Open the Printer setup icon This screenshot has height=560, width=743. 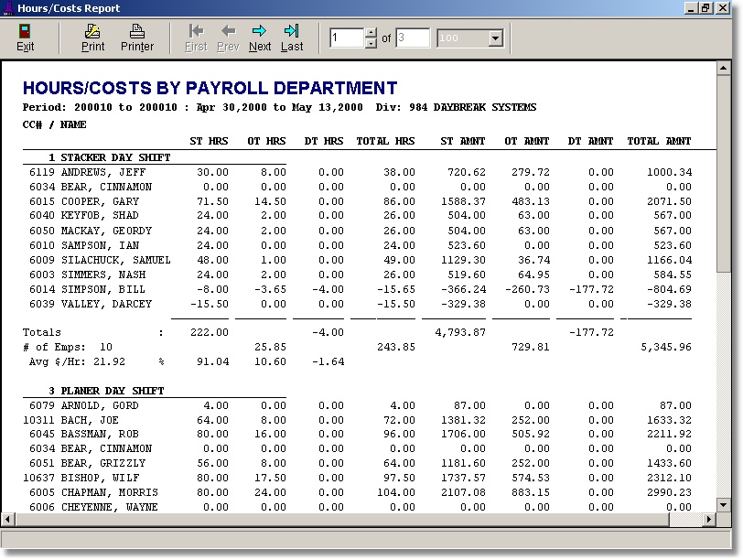point(137,31)
